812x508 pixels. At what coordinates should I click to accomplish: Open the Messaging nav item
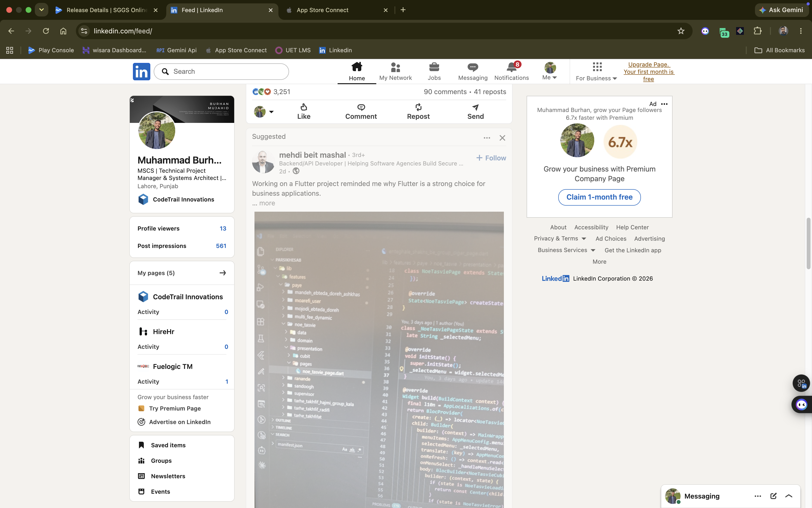click(473, 72)
